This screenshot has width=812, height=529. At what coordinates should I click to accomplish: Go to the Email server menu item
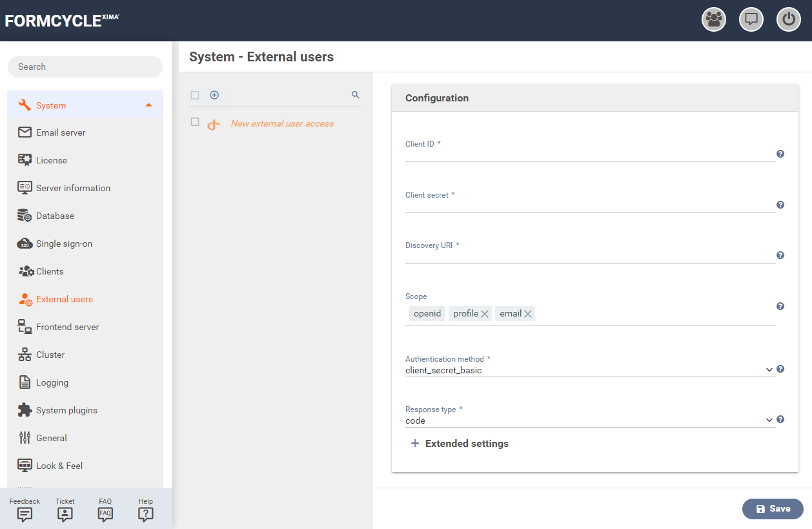61,132
